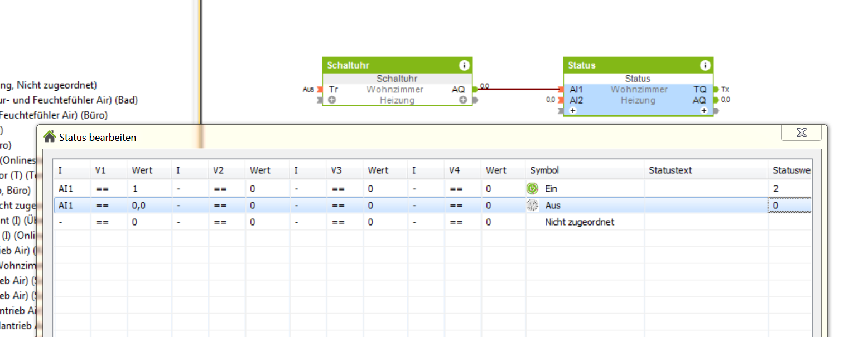Click the Status block right plus icon
The width and height of the screenshot is (868, 337).
(704, 111)
